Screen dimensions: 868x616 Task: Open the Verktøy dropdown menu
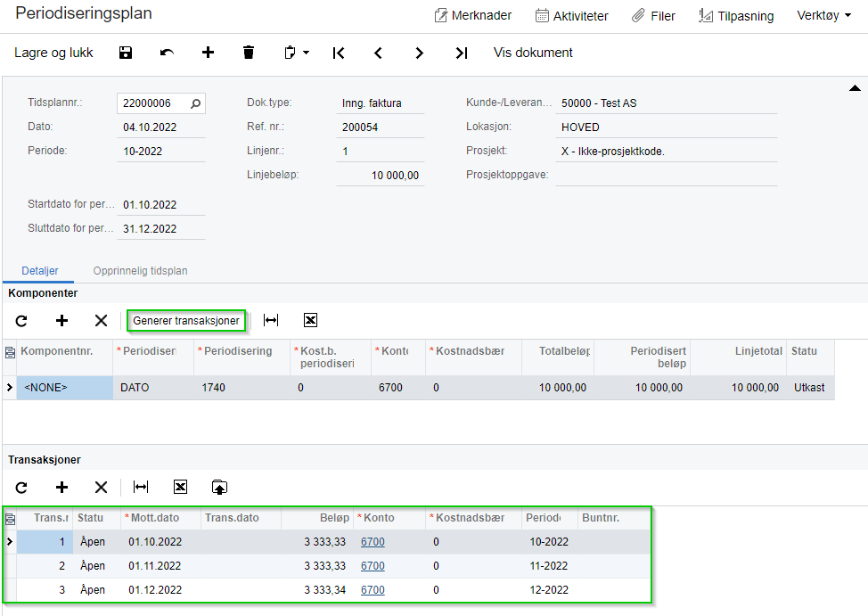[823, 15]
